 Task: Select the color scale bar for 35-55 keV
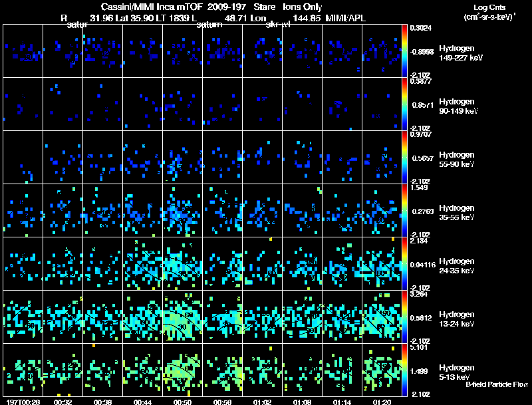coord(404,210)
